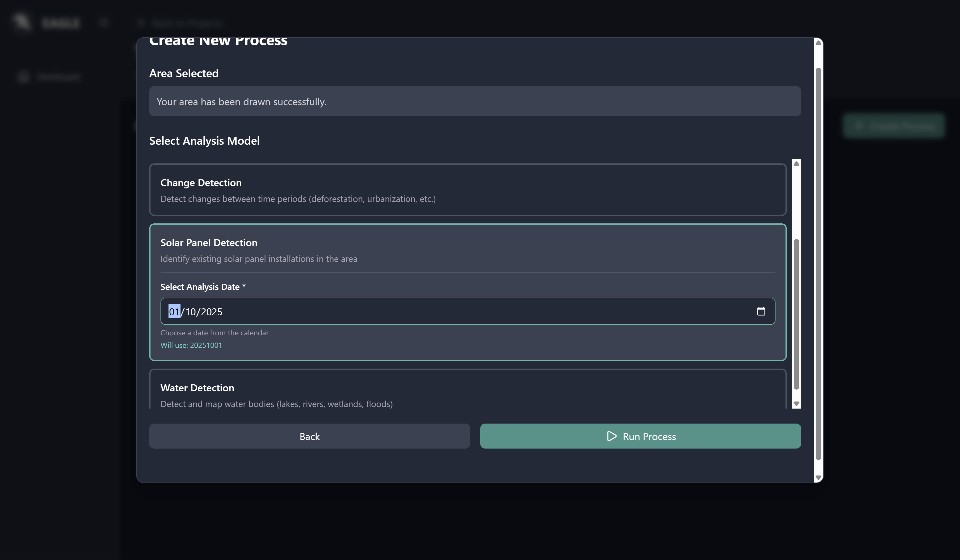Select the year "2025" in the analysis date
Image resolution: width=960 pixels, height=560 pixels.
point(211,312)
